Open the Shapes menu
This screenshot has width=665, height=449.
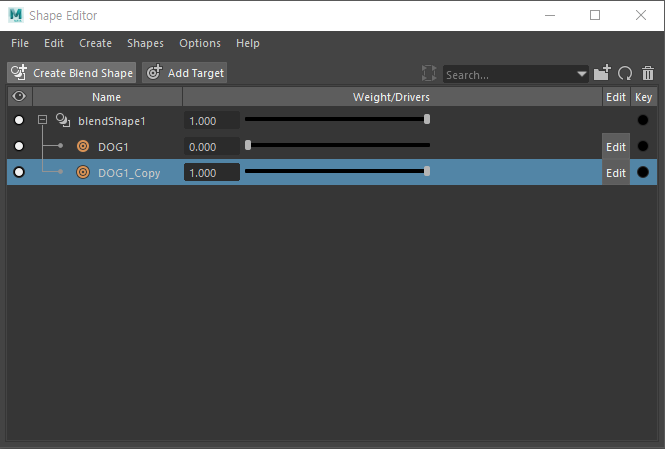click(x=145, y=43)
